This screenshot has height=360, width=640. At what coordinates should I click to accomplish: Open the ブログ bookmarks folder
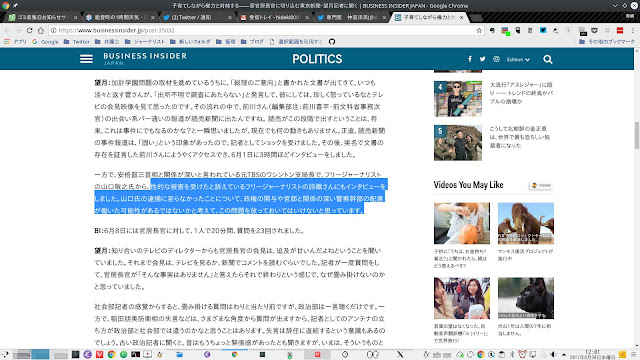(x=252, y=42)
